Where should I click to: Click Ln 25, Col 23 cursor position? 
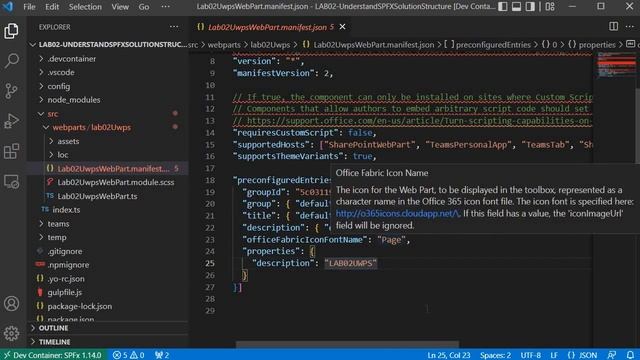[x=449, y=355]
